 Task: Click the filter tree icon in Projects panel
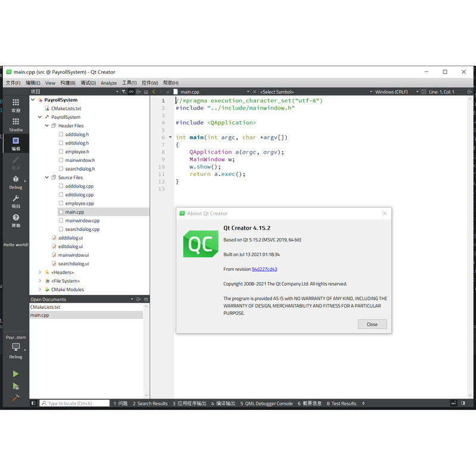(124, 92)
